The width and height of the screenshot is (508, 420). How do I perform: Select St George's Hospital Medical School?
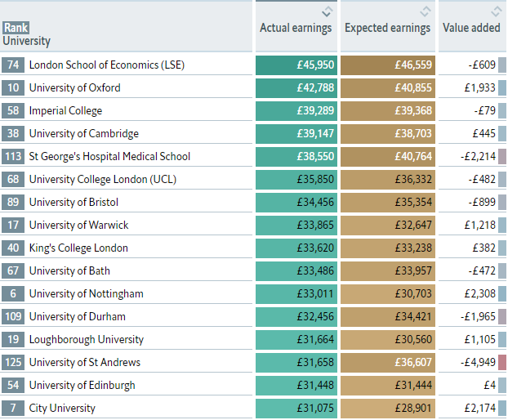pyautogui.click(x=109, y=157)
